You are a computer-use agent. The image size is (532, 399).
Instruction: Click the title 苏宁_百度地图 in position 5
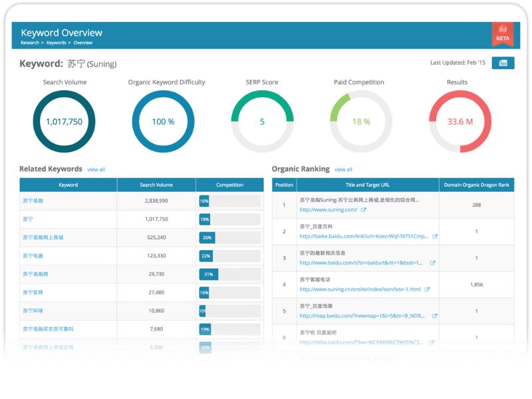pos(317,306)
